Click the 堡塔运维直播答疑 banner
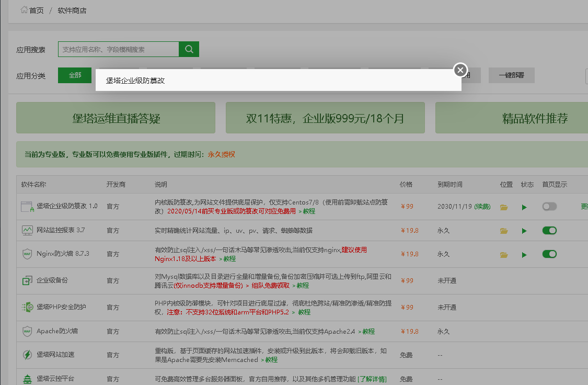This screenshot has height=385, width=588. point(116,118)
